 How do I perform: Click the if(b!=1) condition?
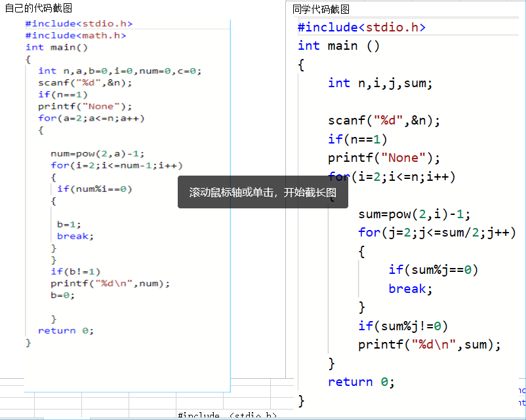coord(75,272)
